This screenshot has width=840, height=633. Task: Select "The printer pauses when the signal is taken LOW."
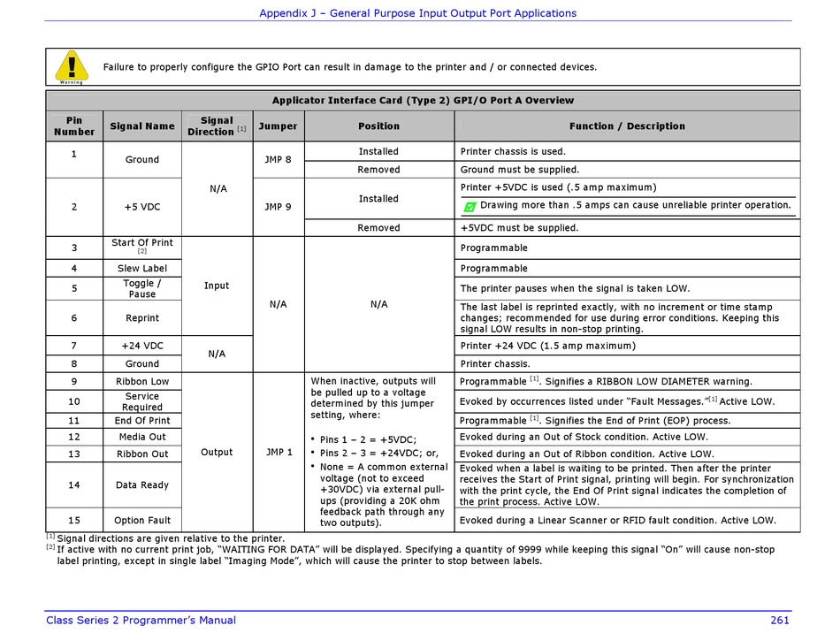[575, 289]
